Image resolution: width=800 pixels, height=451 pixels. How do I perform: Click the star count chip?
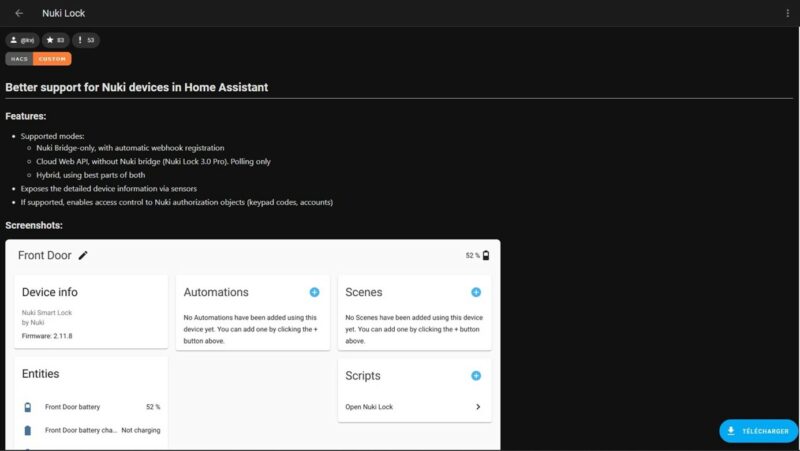(54, 40)
